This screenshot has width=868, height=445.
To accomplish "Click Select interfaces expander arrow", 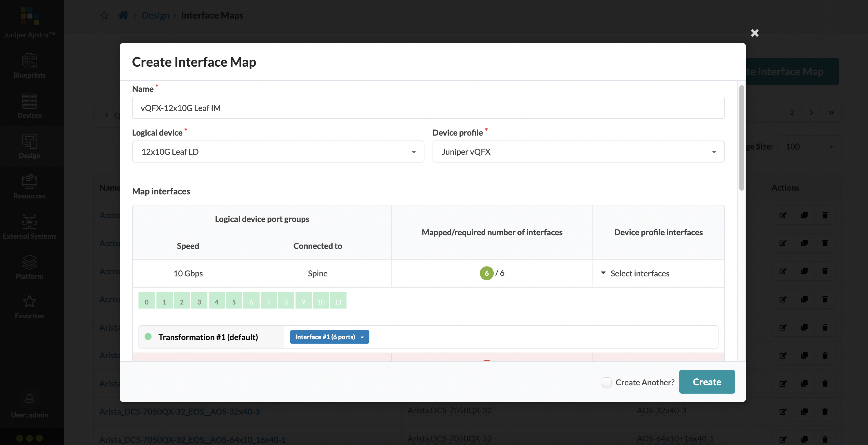I will [x=603, y=273].
